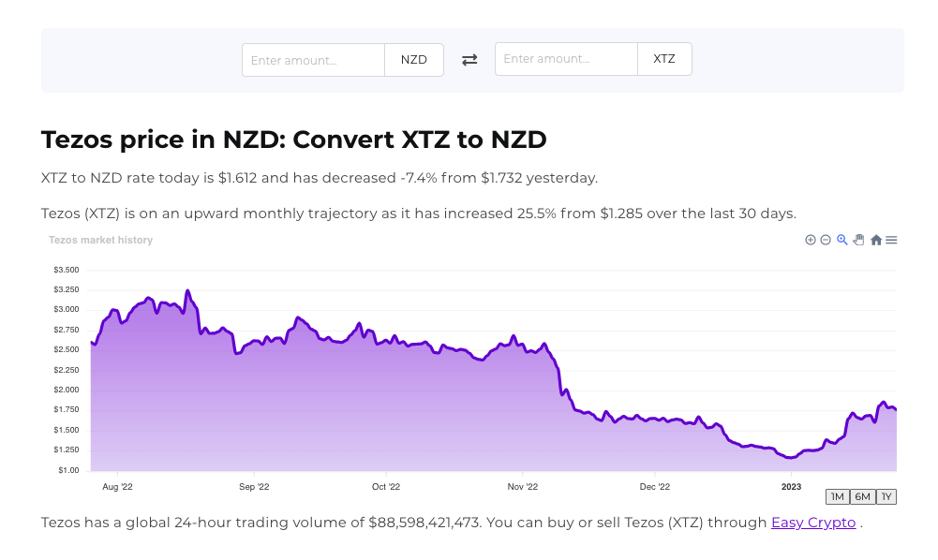Activate the pan hand tool
Image resolution: width=938 pixels, height=560 pixels.
pos(858,240)
